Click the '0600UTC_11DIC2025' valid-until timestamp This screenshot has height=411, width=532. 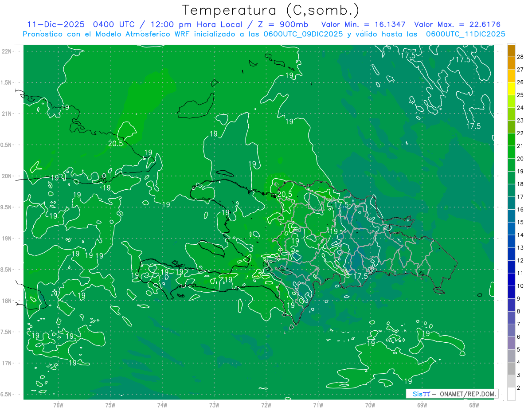465,34
